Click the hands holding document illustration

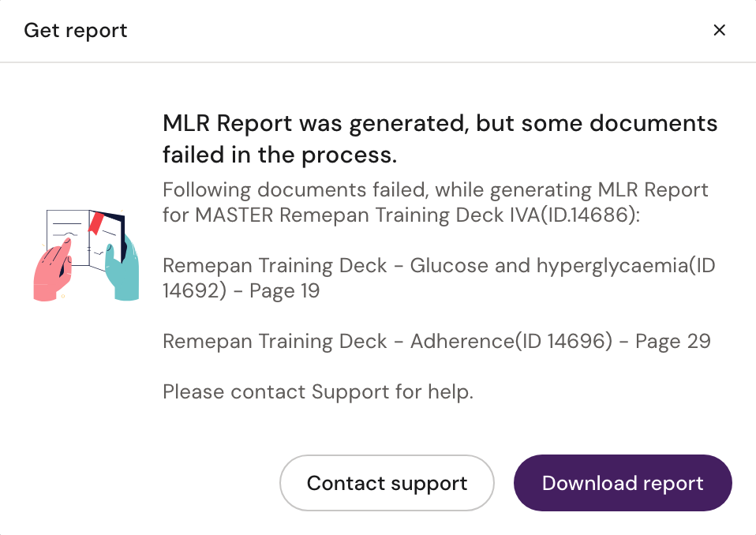[86, 254]
